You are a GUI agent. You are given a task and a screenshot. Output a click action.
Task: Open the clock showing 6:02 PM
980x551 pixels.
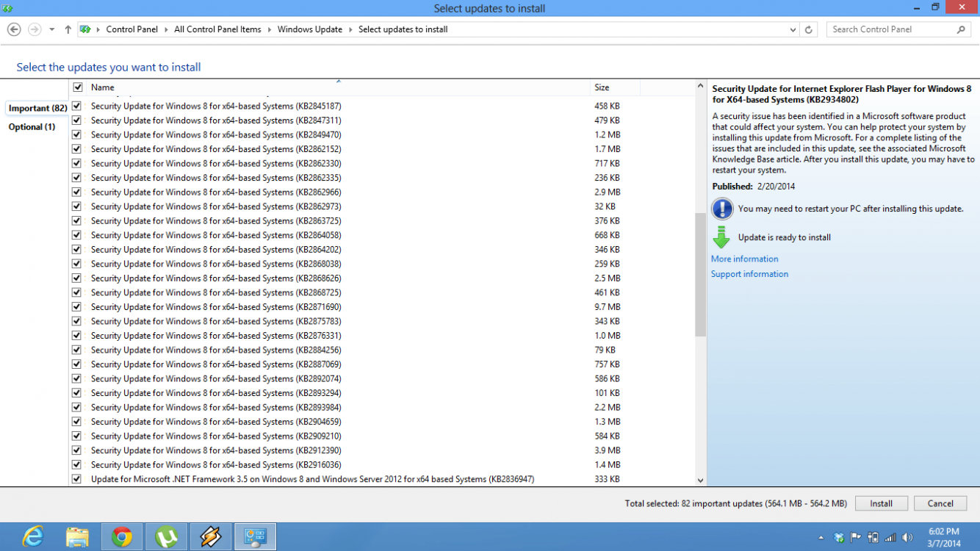tap(944, 537)
